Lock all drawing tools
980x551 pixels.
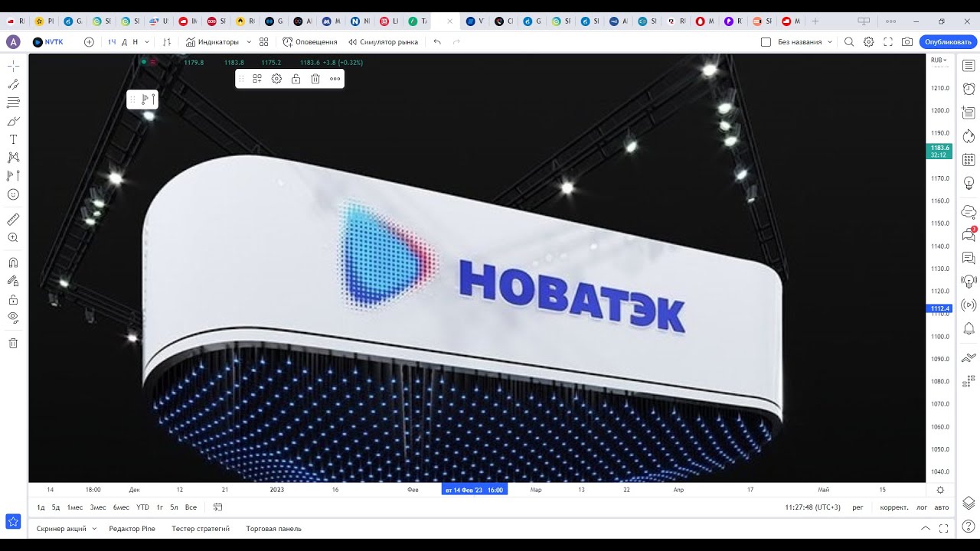coord(13,299)
